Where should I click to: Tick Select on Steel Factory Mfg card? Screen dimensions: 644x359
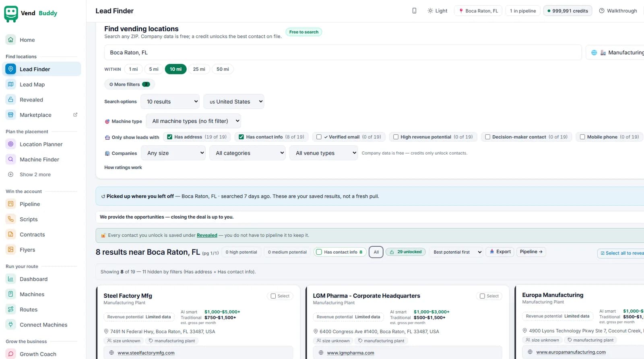point(273,296)
